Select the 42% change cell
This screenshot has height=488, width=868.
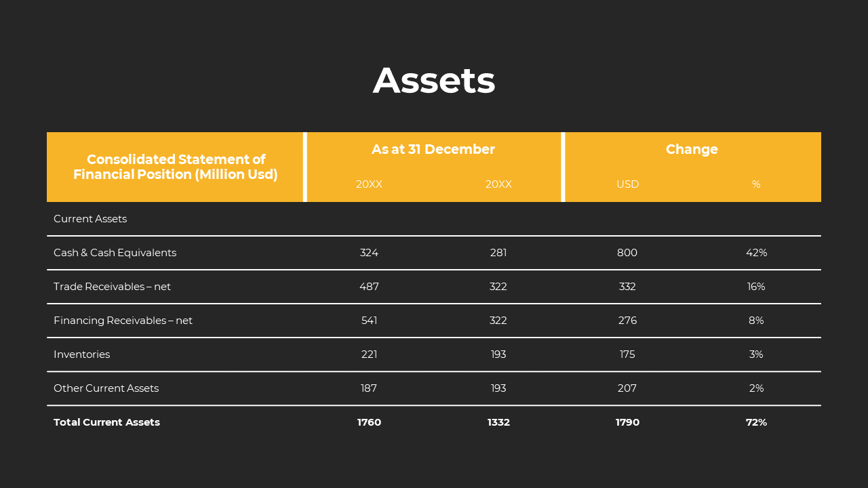click(x=756, y=253)
